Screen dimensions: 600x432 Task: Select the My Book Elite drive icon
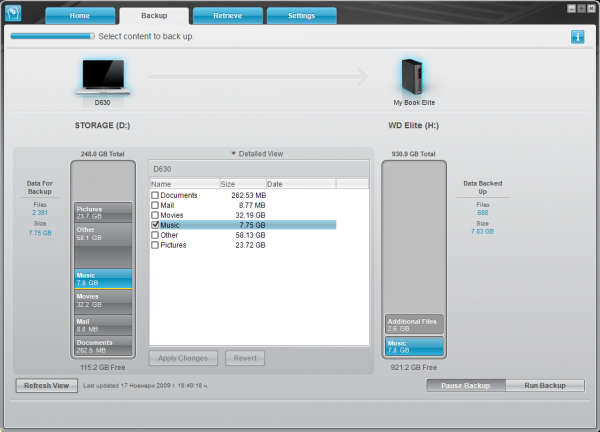412,77
